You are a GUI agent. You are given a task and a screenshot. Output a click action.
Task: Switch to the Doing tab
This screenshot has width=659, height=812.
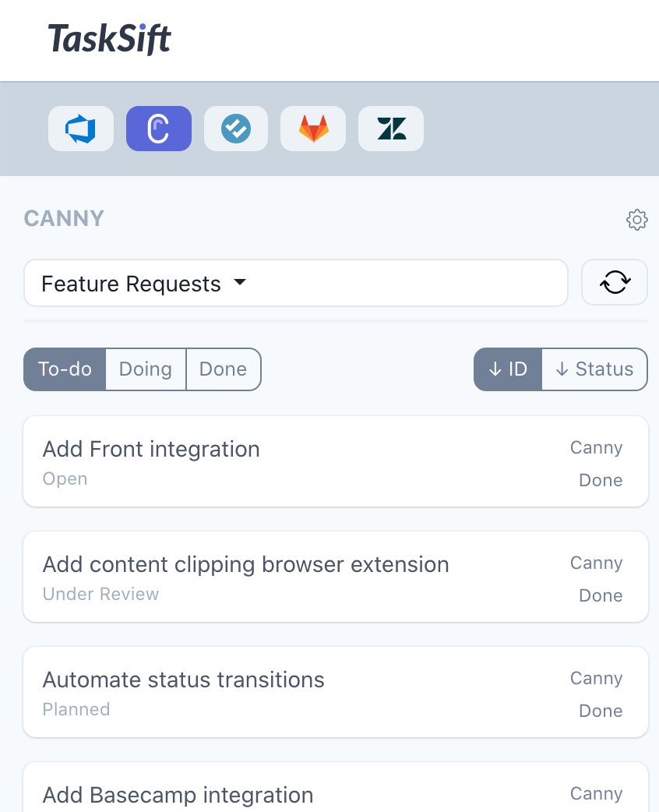coord(146,369)
